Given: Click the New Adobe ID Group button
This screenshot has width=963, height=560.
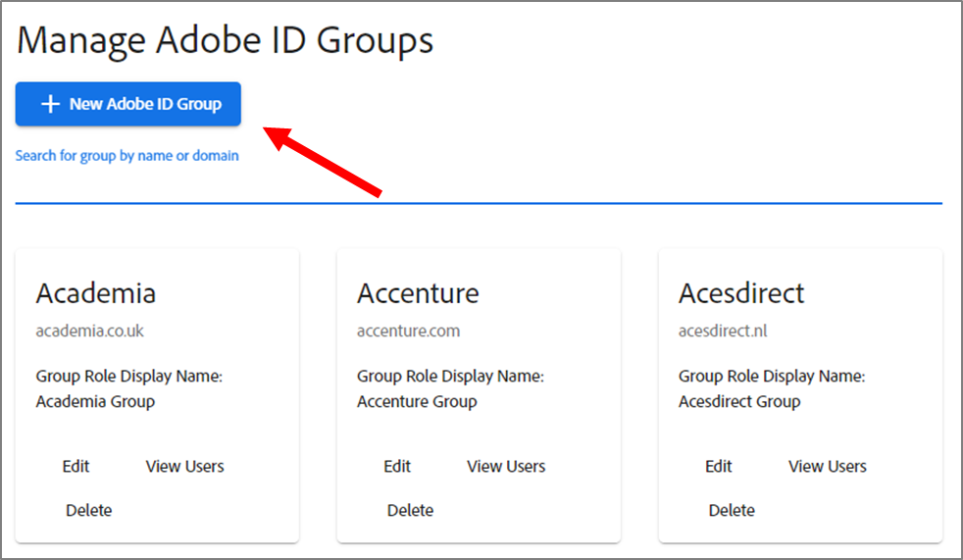Looking at the screenshot, I should pos(127,104).
